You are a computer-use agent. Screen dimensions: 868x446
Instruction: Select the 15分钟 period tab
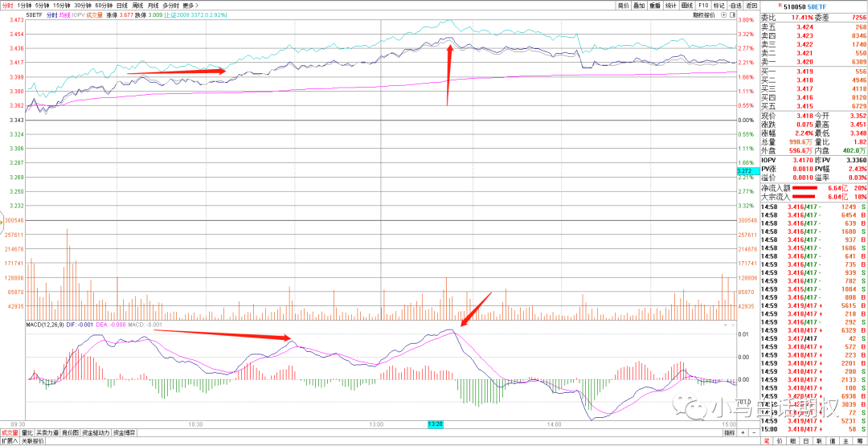[x=62, y=5]
